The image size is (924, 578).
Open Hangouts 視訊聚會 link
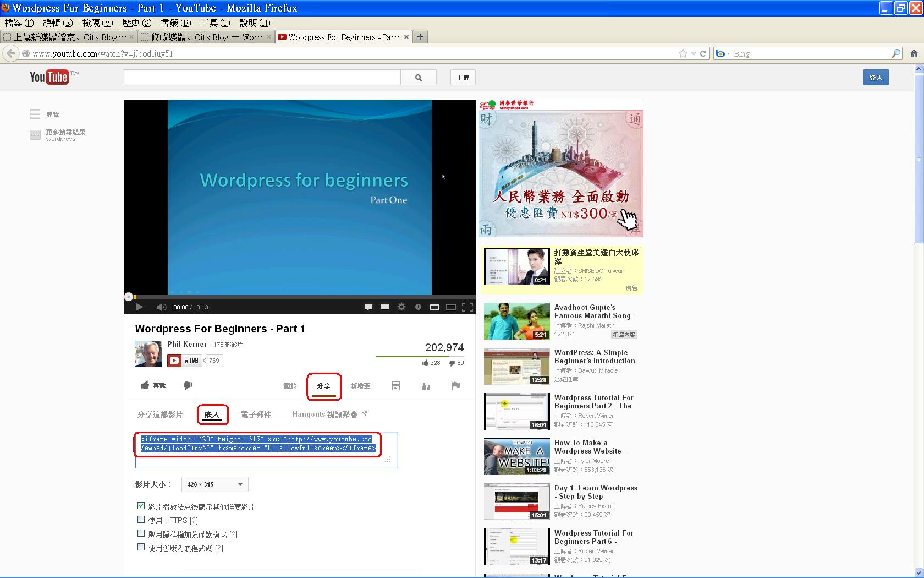(x=329, y=415)
